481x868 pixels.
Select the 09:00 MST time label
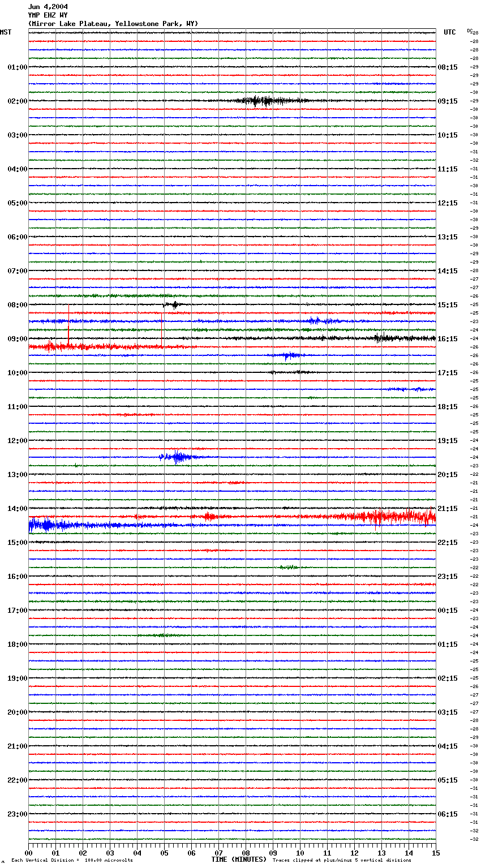[18, 339]
